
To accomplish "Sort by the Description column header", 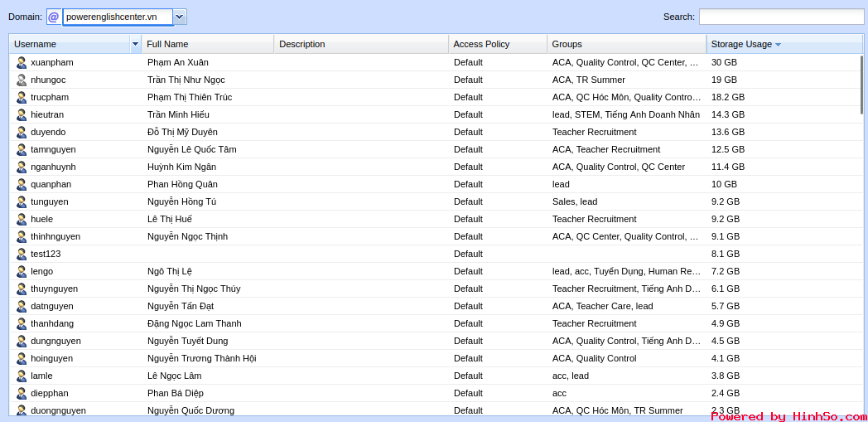I will tap(361, 44).
